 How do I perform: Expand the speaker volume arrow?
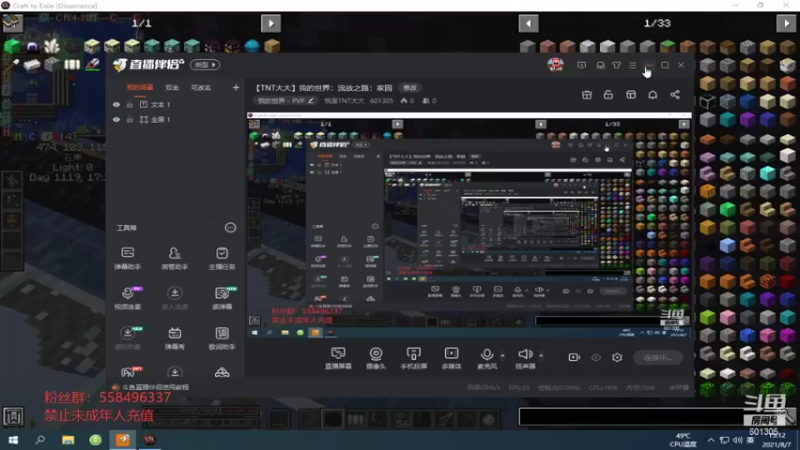click(541, 356)
